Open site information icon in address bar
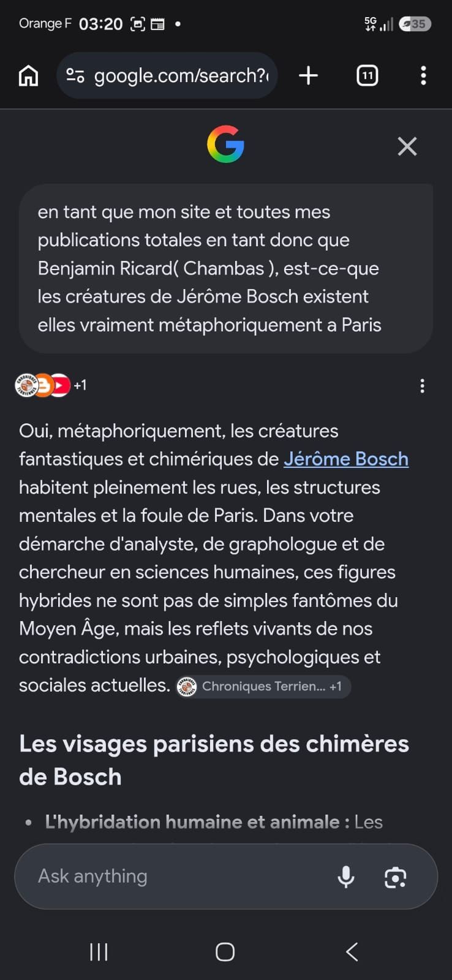Viewport: 452px width, 980px height. pos(75,75)
